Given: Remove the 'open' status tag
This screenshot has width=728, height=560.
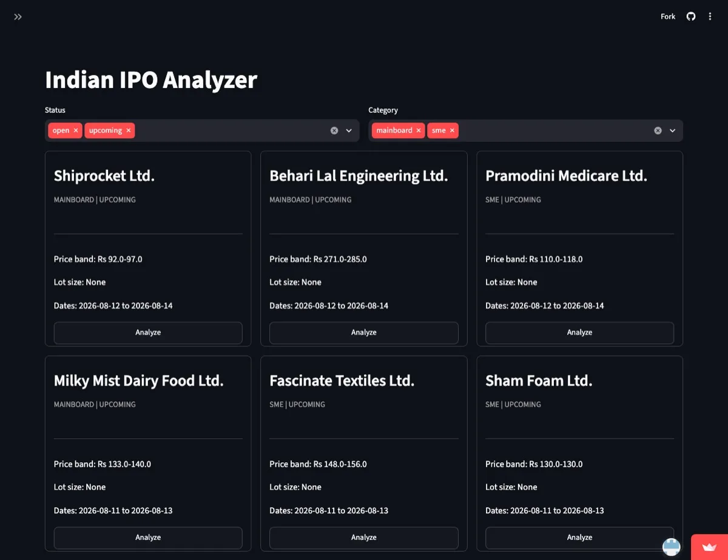Looking at the screenshot, I should pyautogui.click(x=76, y=130).
